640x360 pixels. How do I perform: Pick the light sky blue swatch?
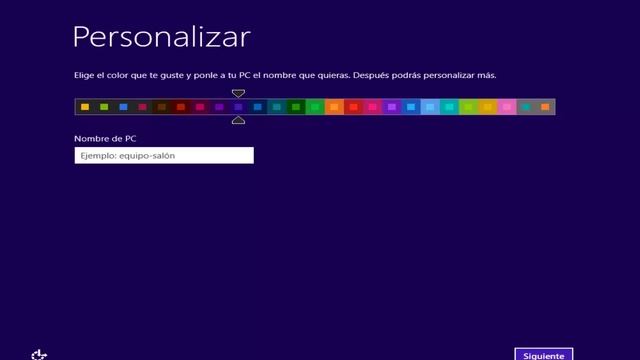pos(430,107)
